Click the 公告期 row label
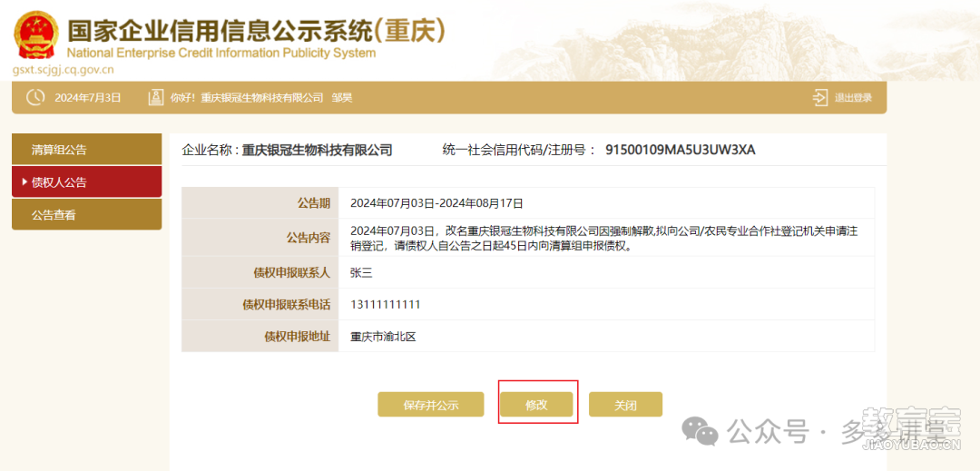This screenshot has height=471, width=980. [314, 203]
